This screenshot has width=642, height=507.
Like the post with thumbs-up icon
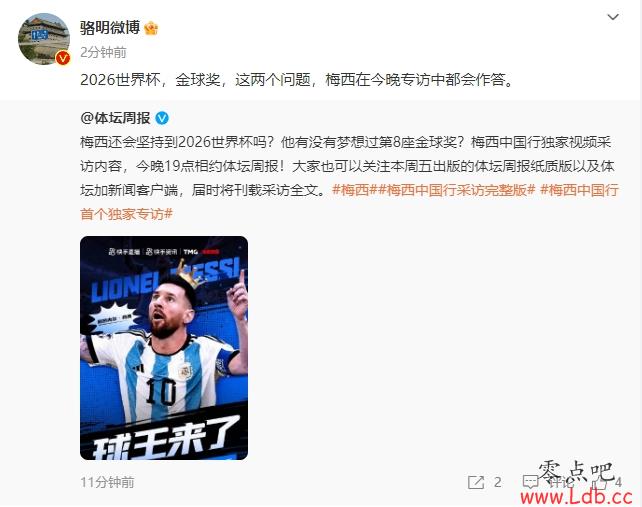[x=600, y=482]
